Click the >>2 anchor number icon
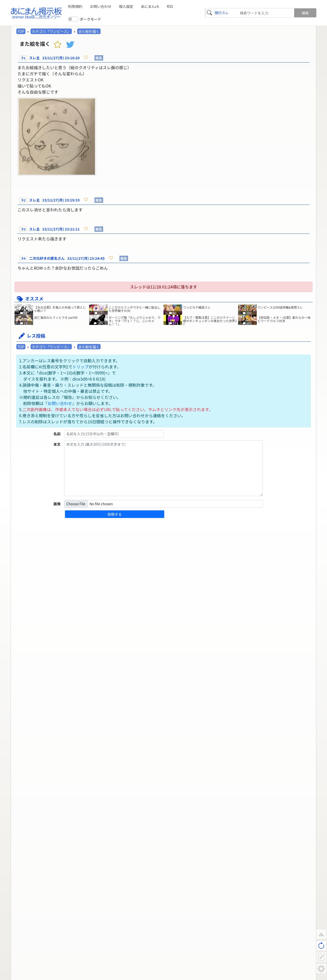Image resolution: width=327 pixels, height=980 pixels. point(23,200)
